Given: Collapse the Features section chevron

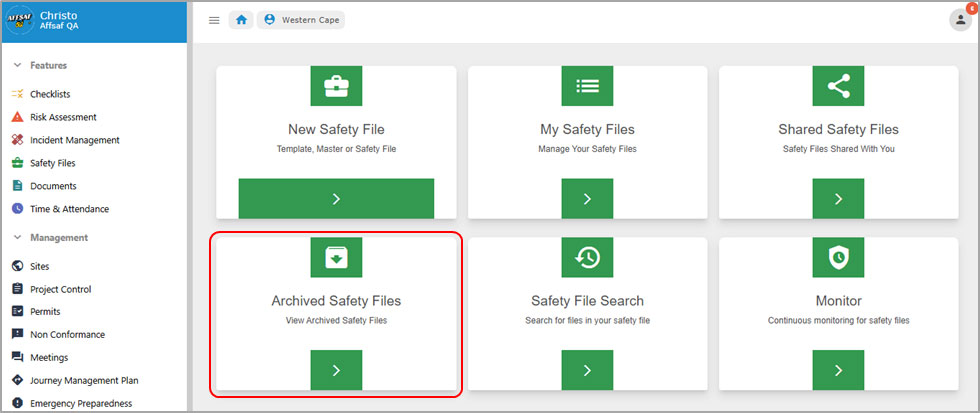Looking at the screenshot, I should click(x=18, y=66).
